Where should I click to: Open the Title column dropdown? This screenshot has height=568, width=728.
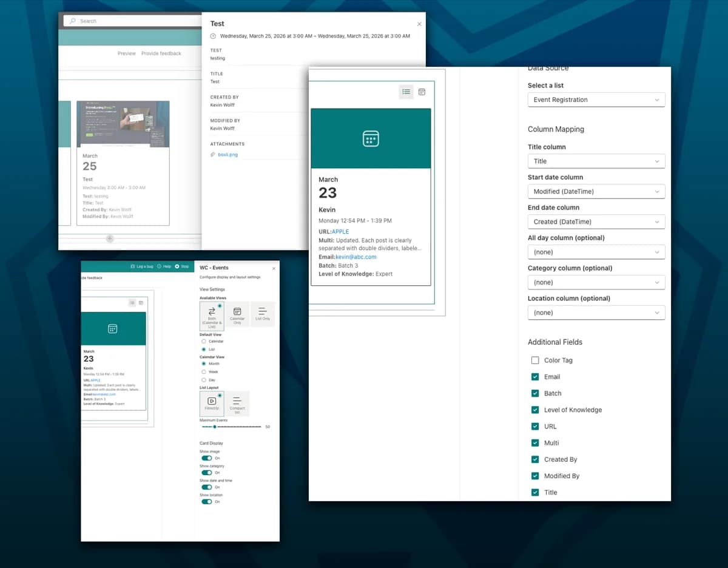click(x=596, y=161)
